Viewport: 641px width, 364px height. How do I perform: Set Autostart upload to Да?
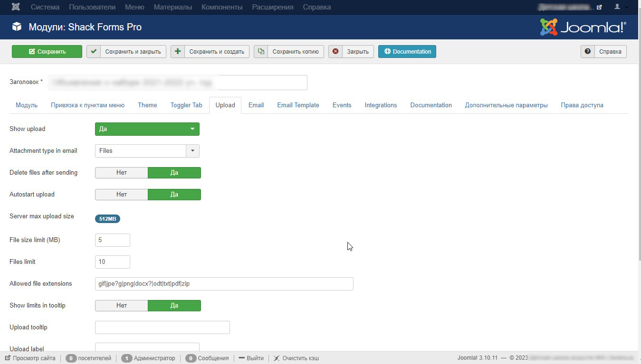pos(174,195)
